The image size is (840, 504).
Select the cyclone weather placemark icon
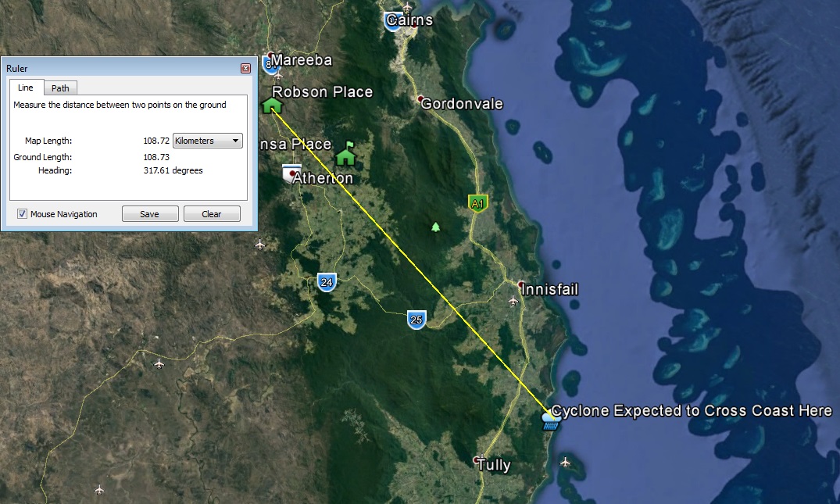click(550, 422)
